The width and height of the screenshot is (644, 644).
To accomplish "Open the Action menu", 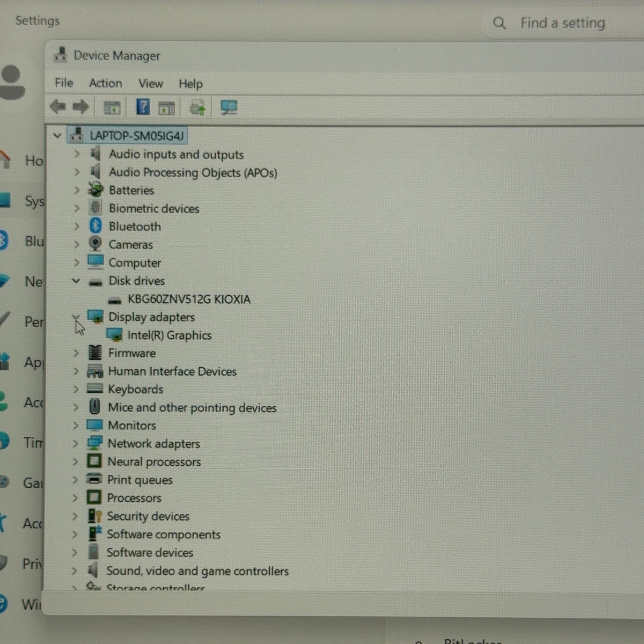I will [x=106, y=83].
